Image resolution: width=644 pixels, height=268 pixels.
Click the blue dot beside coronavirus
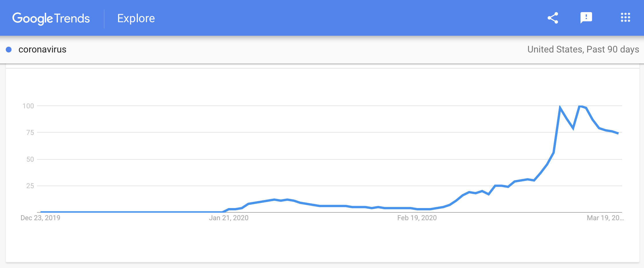click(9, 50)
